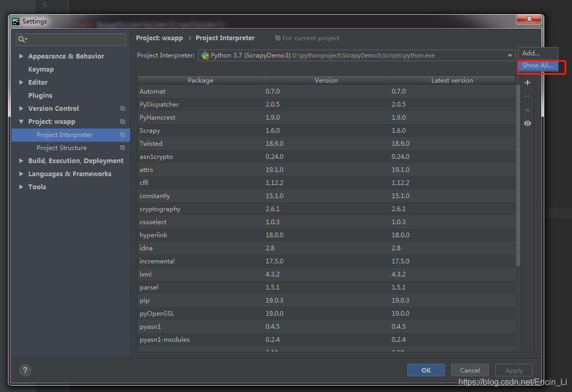Image resolution: width=572 pixels, height=392 pixels.
Task: Sort by the Package column header
Action: 200,80
